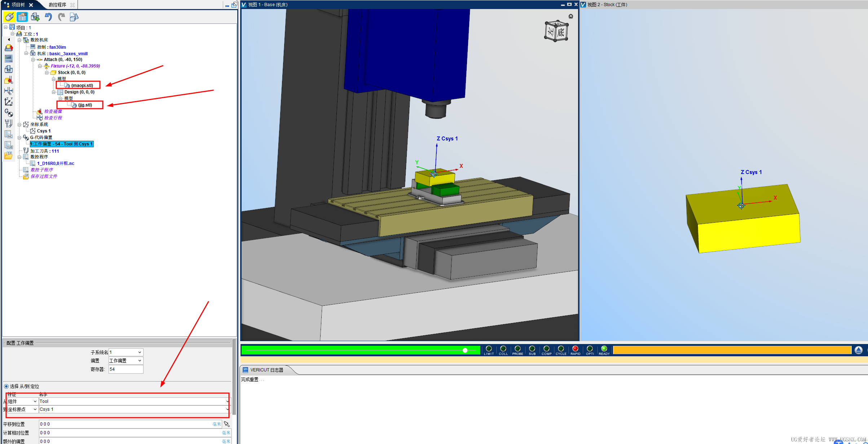Image resolution: width=868 pixels, height=444 pixels.
Task: Click the home view icon in View 1
Action: [570, 16]
